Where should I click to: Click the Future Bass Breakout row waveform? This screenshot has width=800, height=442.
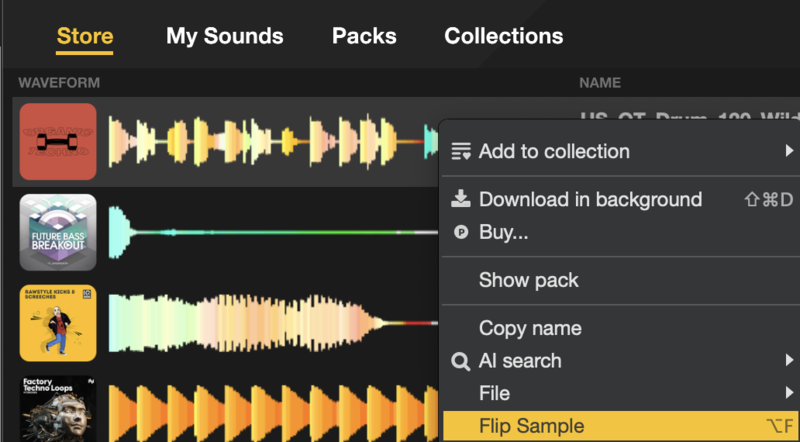270,233
